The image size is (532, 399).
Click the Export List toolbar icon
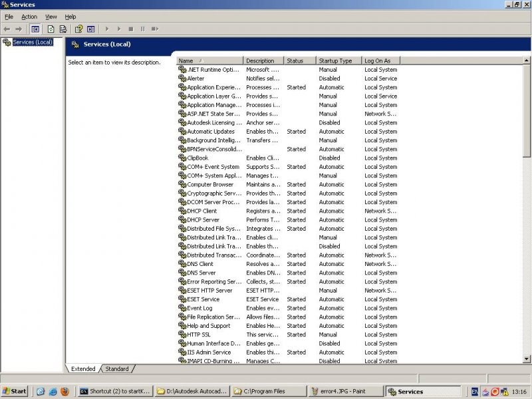coord(63,29)
